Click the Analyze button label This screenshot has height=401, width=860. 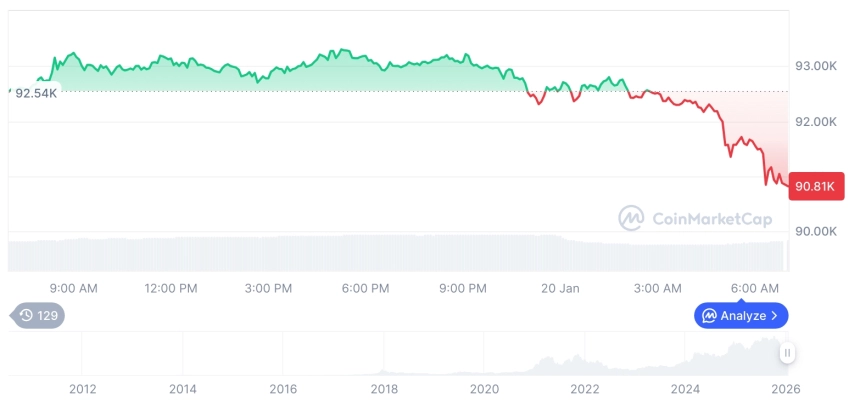coord(743,316)
